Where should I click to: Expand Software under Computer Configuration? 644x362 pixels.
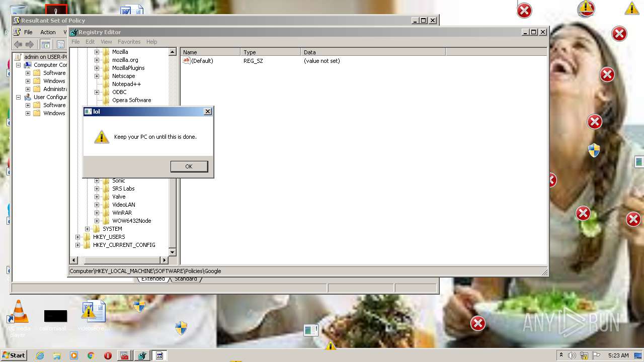[28, 73]
